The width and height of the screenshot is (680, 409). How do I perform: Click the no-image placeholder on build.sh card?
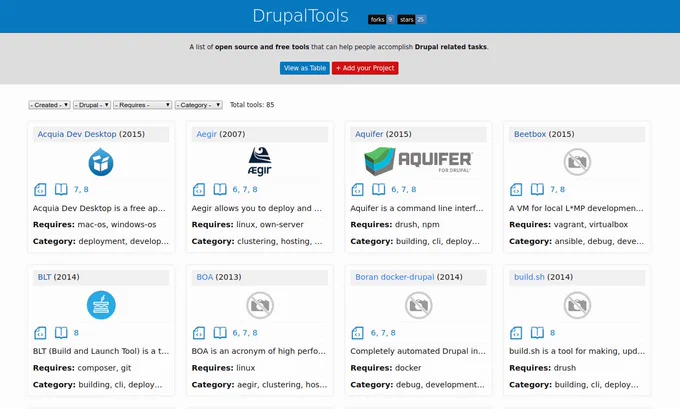pyautogui.click(x=577, y=305)
